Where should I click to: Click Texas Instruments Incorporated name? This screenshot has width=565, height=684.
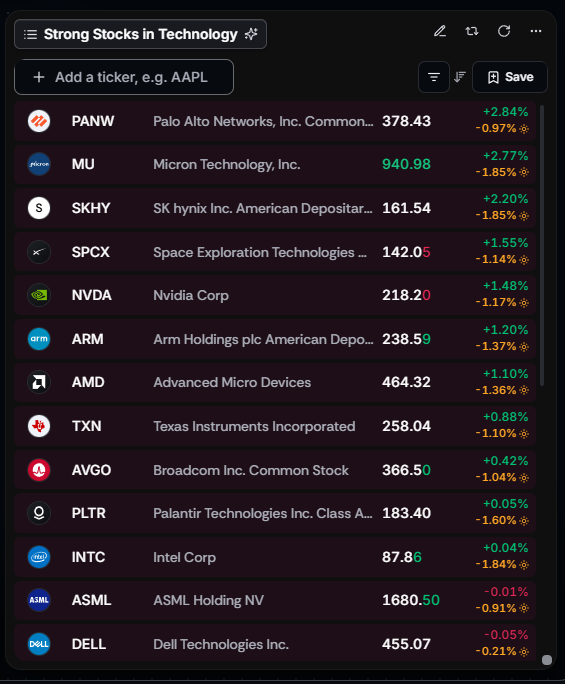click(x=254, y=426)
